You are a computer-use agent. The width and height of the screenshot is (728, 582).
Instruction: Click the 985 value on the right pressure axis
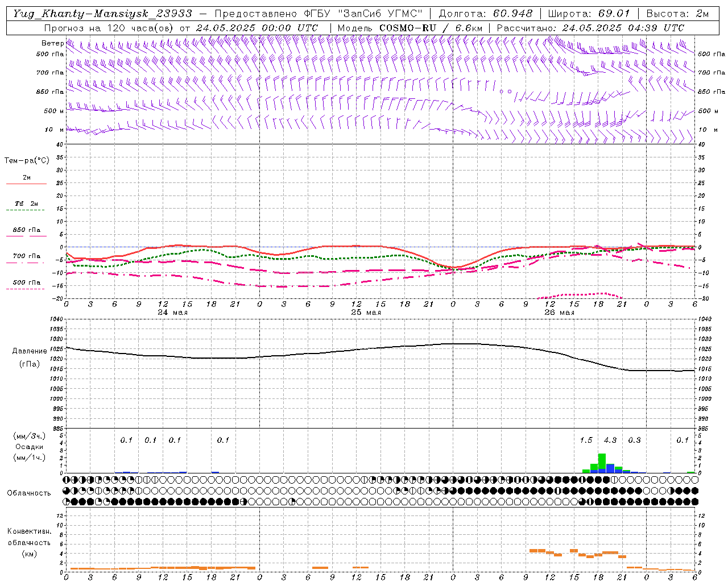coord(704,429)
